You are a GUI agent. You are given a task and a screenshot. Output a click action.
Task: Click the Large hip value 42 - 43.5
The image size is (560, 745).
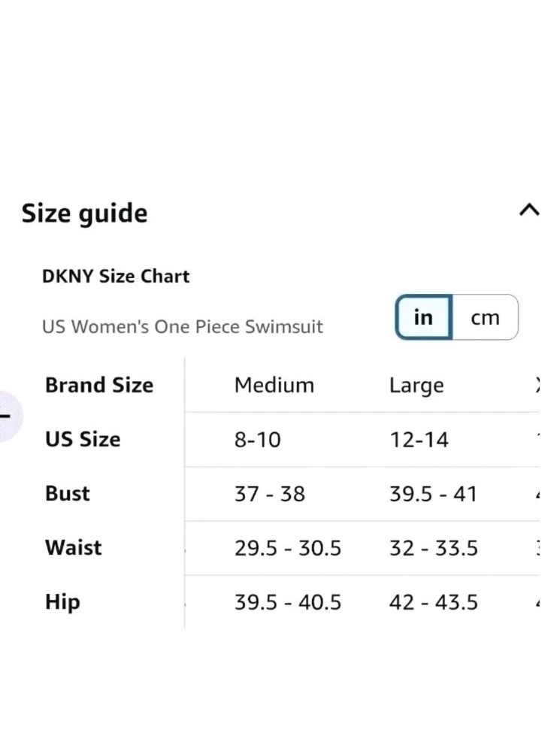[x=434, y=602]
